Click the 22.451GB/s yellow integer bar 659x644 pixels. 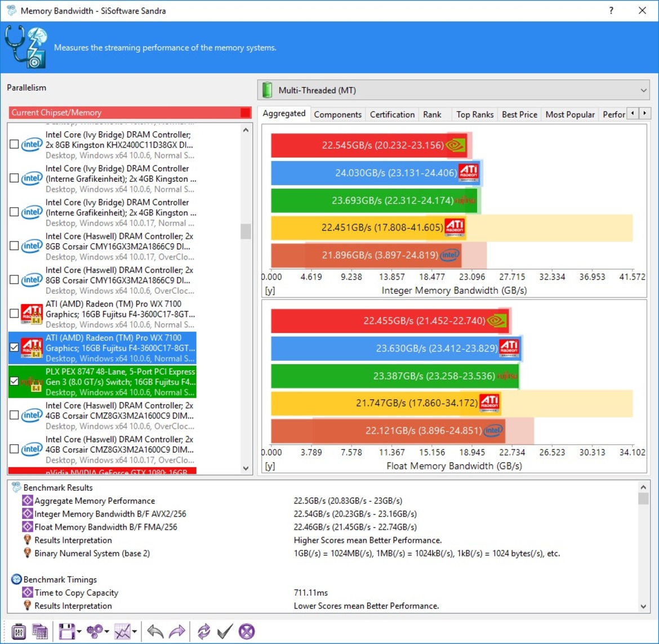[x=368, y=227]
